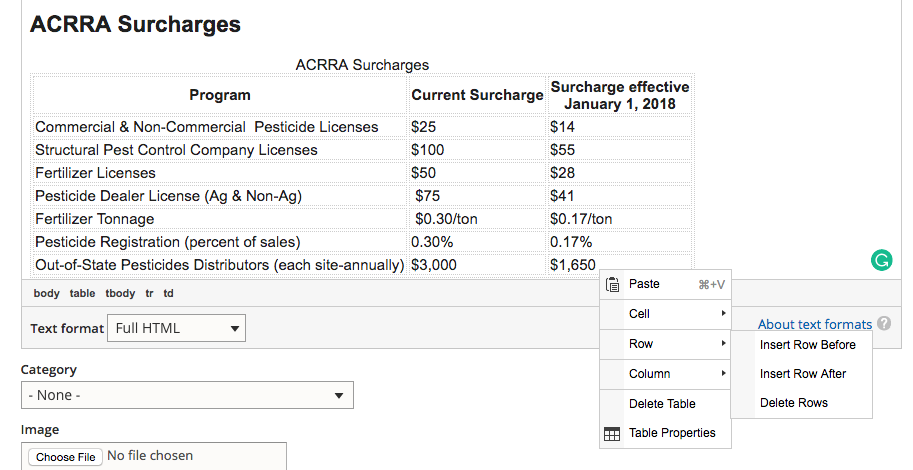Select Row in the context menu
This screenshot has width=913, height=470.
665,344
